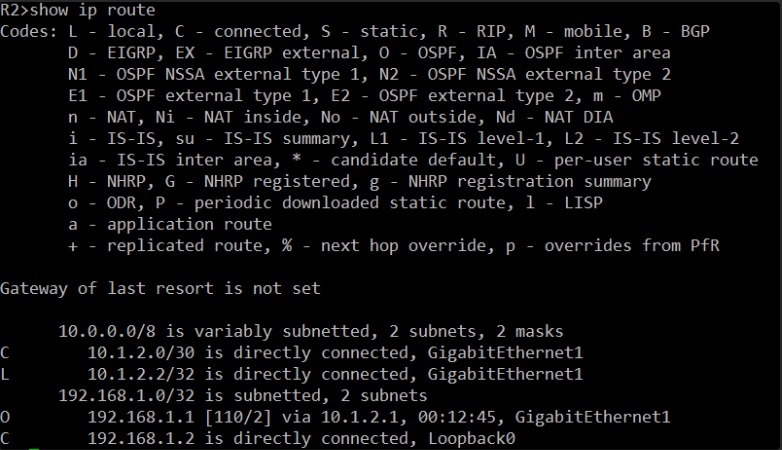Click the 10.1.2.0/30 connected route entry
782x450 pixels.
tap(292, 353)
